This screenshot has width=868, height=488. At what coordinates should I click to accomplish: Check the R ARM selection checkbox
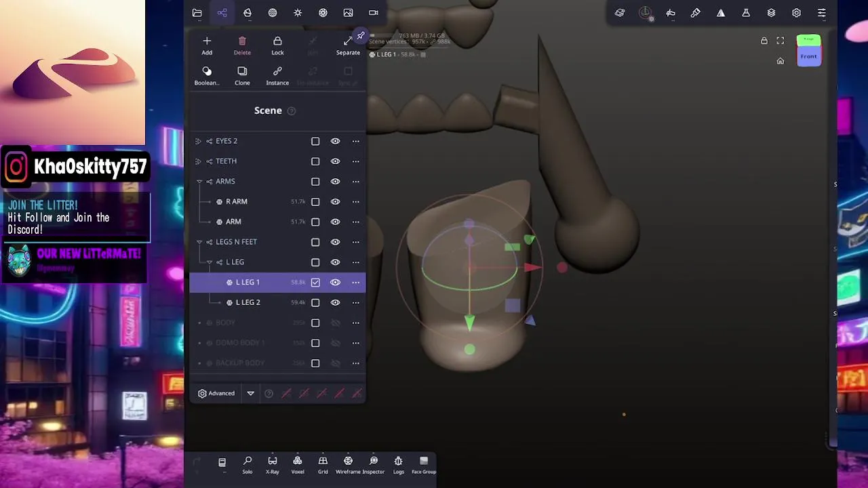pyautogui.click(x=315, y=202)
